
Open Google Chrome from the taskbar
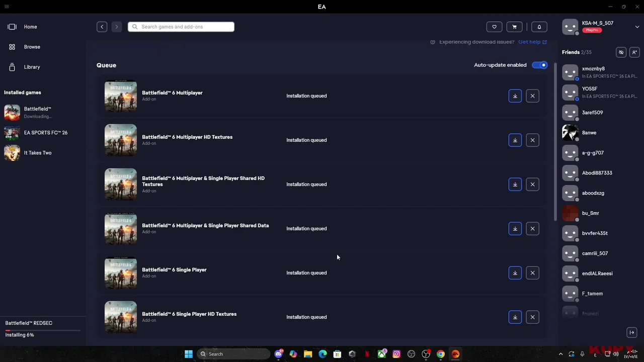441,354
